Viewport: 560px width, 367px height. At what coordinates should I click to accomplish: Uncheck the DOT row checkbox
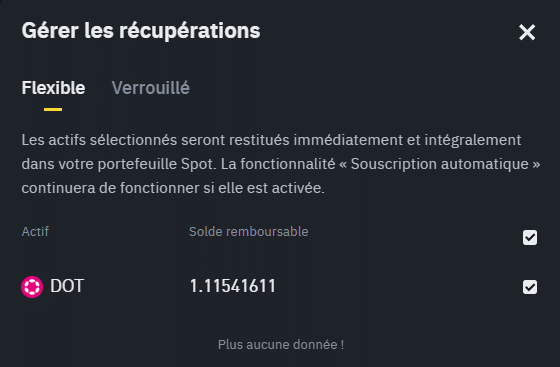(x=530, y=287)
